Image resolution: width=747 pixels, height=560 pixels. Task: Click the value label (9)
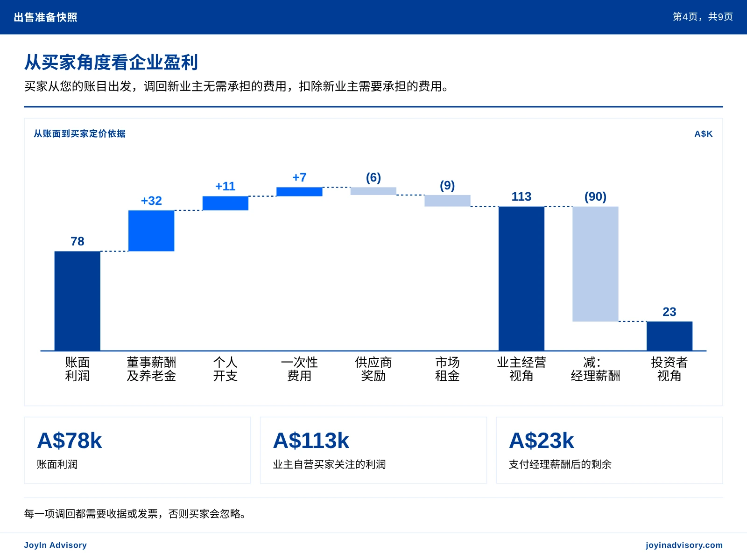tap(447, 186)
